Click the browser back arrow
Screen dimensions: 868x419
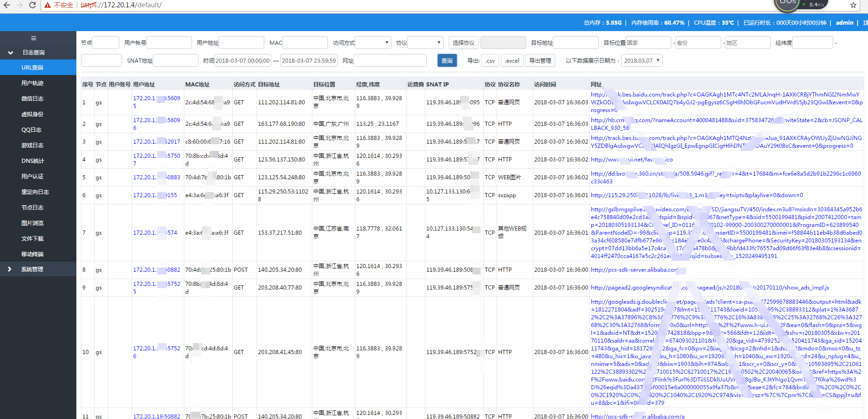[x=7, y=5]
